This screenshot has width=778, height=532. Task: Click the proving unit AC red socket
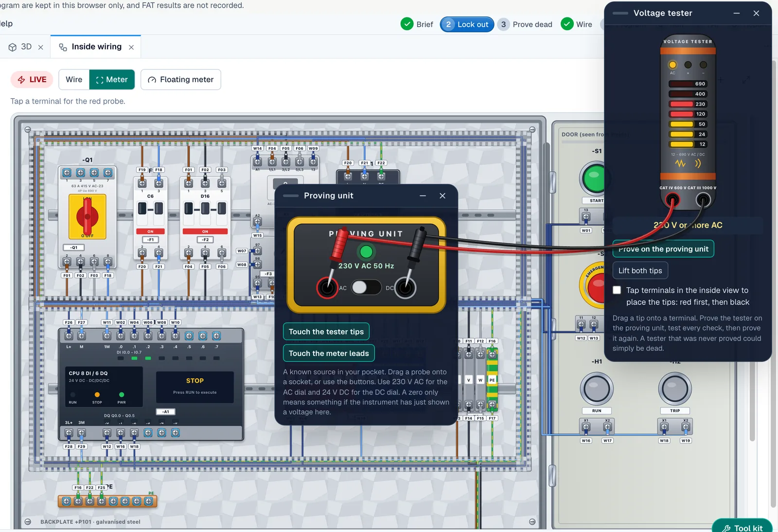pos(327,288)
